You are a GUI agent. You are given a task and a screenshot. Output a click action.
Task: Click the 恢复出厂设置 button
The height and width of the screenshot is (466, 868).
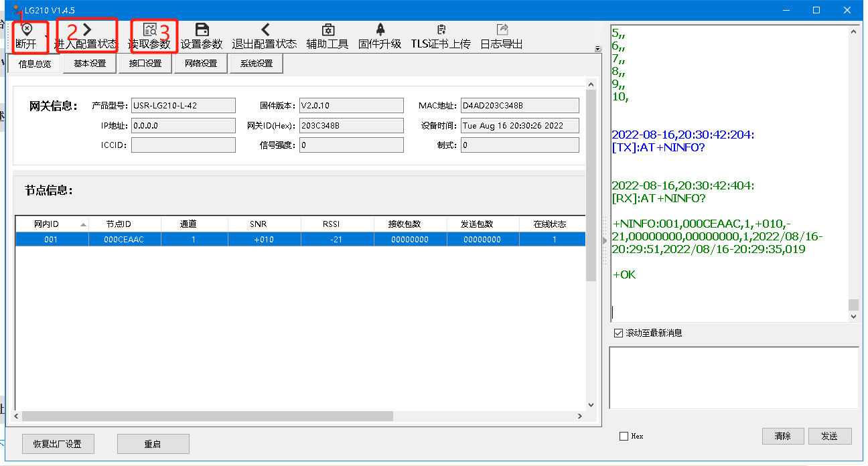click(58, 444)
